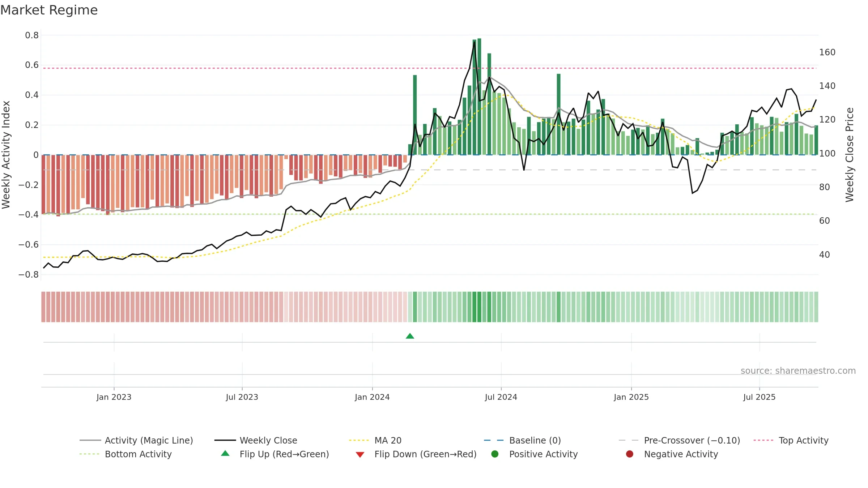This screenshot has height=488, width=868.
Task: Click the Jan 2024 x-axis label
Action: [372, 397]
